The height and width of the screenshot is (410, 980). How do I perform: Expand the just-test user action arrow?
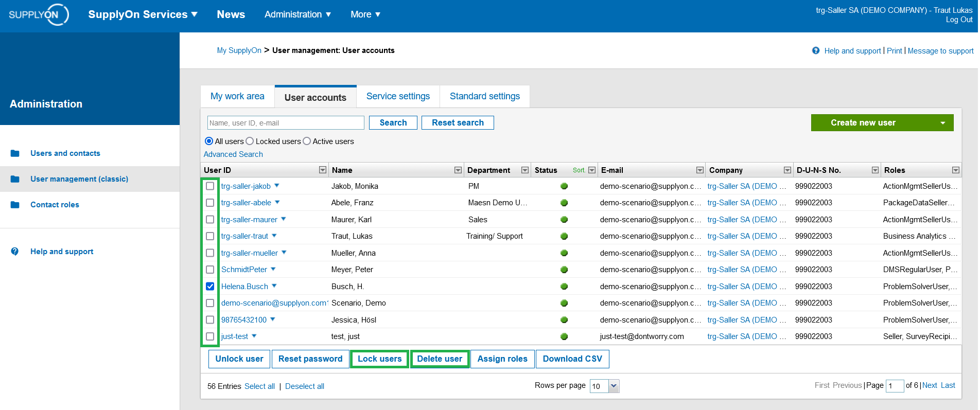click(x=254, y=336)
